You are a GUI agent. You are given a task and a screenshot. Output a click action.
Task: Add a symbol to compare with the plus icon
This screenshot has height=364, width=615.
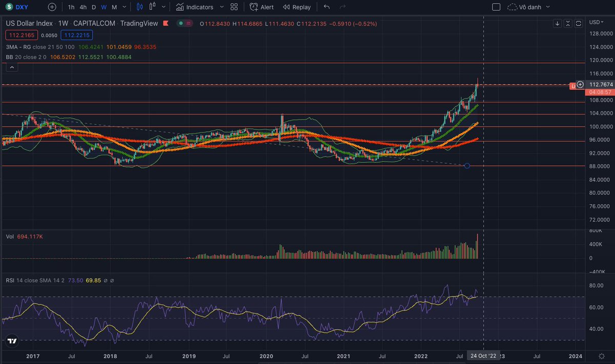(x=52, y=7)
